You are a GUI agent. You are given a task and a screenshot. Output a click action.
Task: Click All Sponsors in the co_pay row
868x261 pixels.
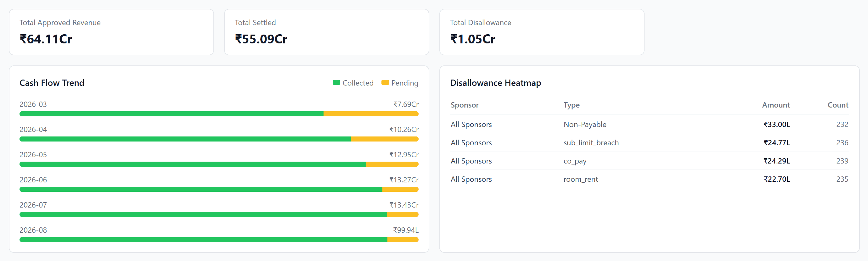coord(471,161)
